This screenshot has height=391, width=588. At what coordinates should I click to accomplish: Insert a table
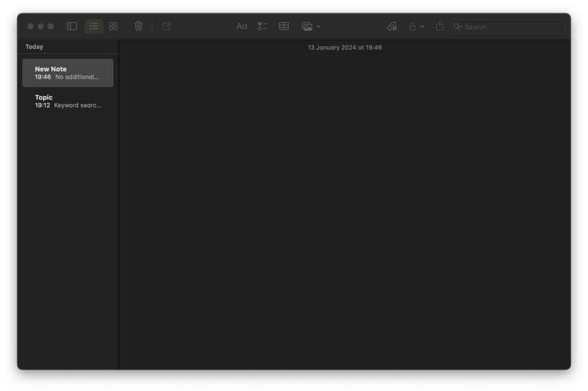(x=284, y=26)
